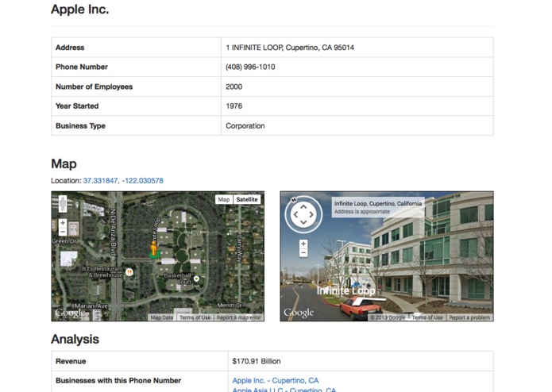Screen dimensions: 552x392
Task: Click the orange pegman marker on Infinite Loop
Action: 154,249
